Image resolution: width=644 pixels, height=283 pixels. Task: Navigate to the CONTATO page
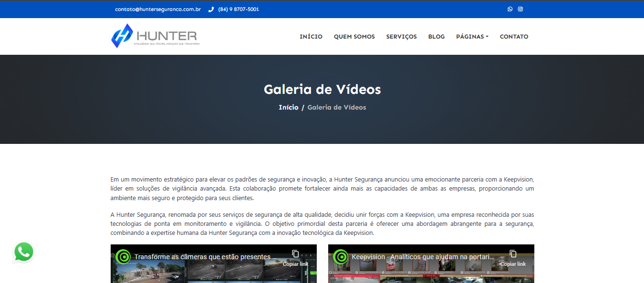(514, 37)
